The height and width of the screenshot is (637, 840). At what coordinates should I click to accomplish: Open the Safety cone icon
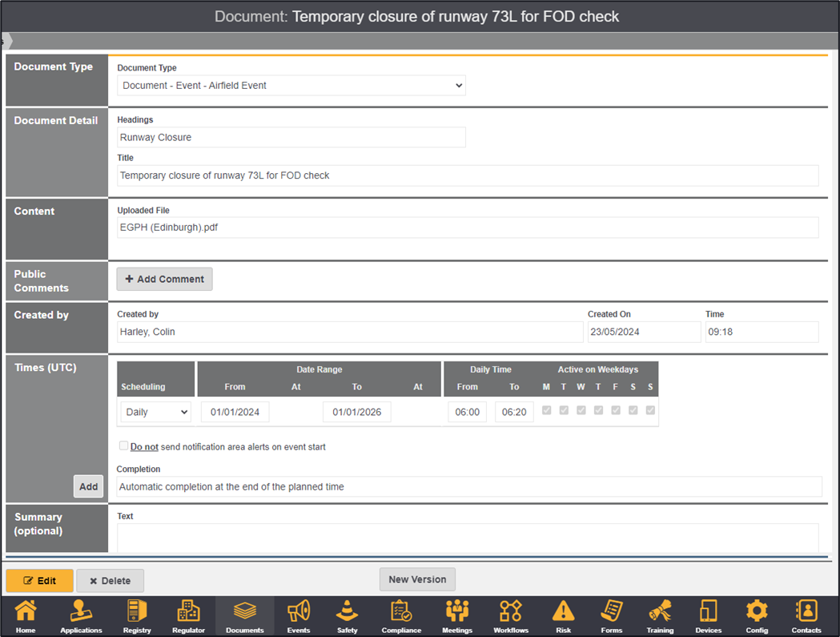click(347, 615)
